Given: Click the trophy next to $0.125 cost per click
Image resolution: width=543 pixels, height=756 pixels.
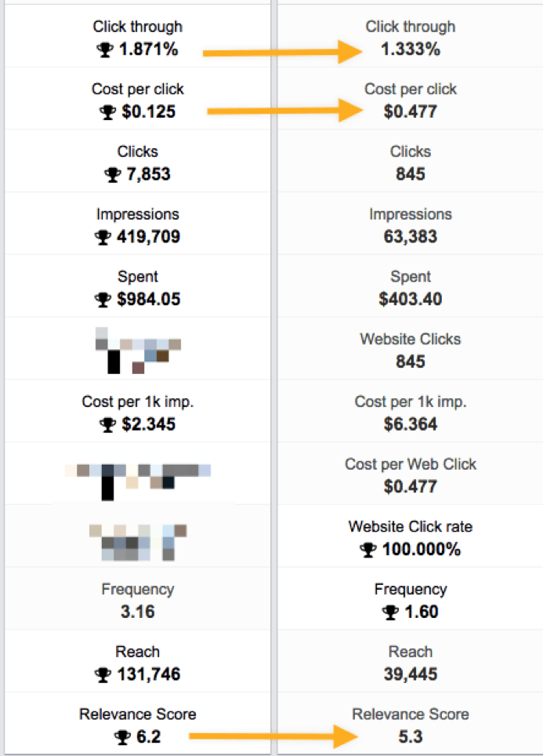Looking at the screenshot, I should [108, 112].
